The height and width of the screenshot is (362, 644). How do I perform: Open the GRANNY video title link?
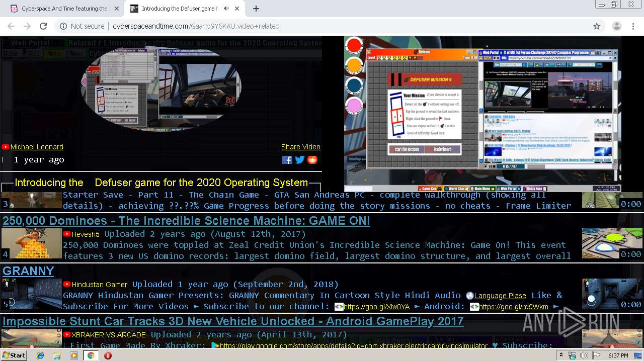[x=28, y=271]
